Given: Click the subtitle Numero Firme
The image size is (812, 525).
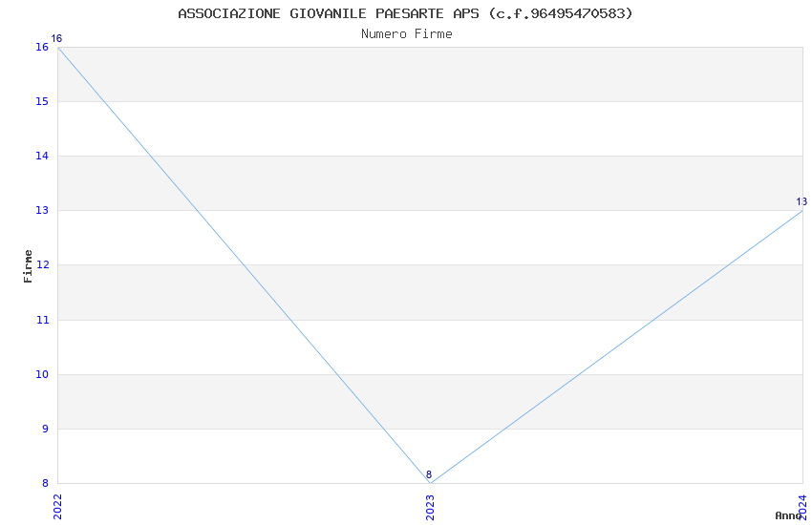Looking at the screenshot, I should point(407,33).
